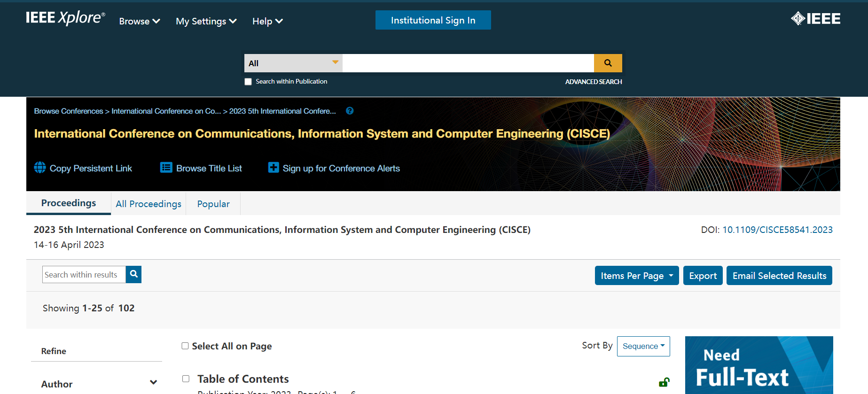
Task: Click the "14-16 April 2023" date text
Action: click(69, 245)
